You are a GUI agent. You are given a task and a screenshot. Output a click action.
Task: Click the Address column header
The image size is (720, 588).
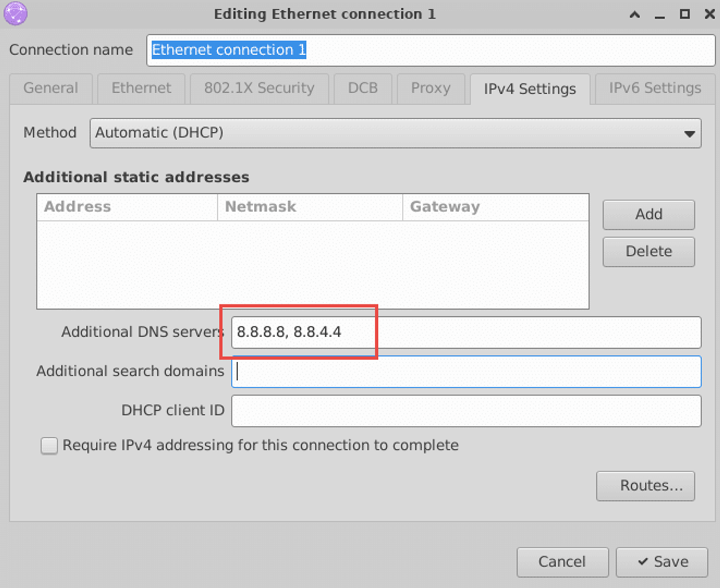127,207
